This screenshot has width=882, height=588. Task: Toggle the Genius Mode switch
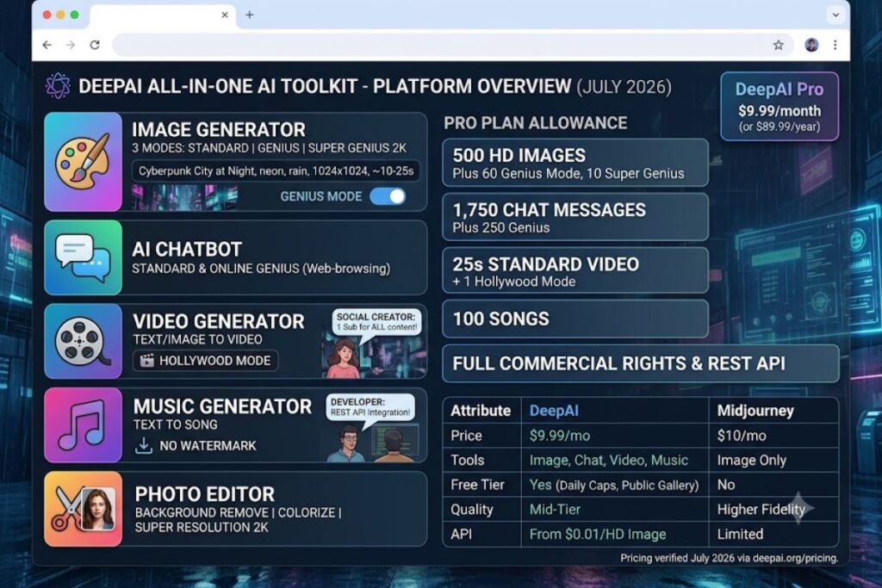pyautogui.click(x=388, y=196)
